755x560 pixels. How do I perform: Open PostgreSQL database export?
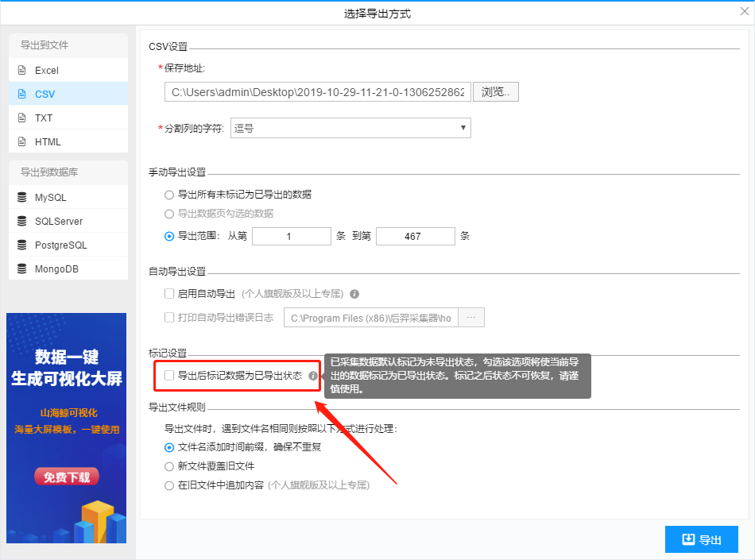pyautogui.click(x=68, y=245)
